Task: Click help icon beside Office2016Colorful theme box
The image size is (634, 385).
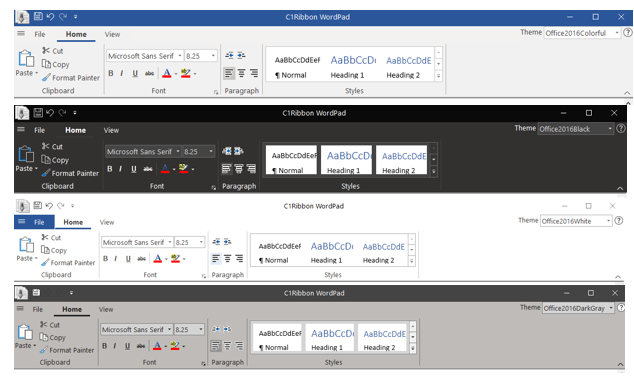Action: (628, 32)
